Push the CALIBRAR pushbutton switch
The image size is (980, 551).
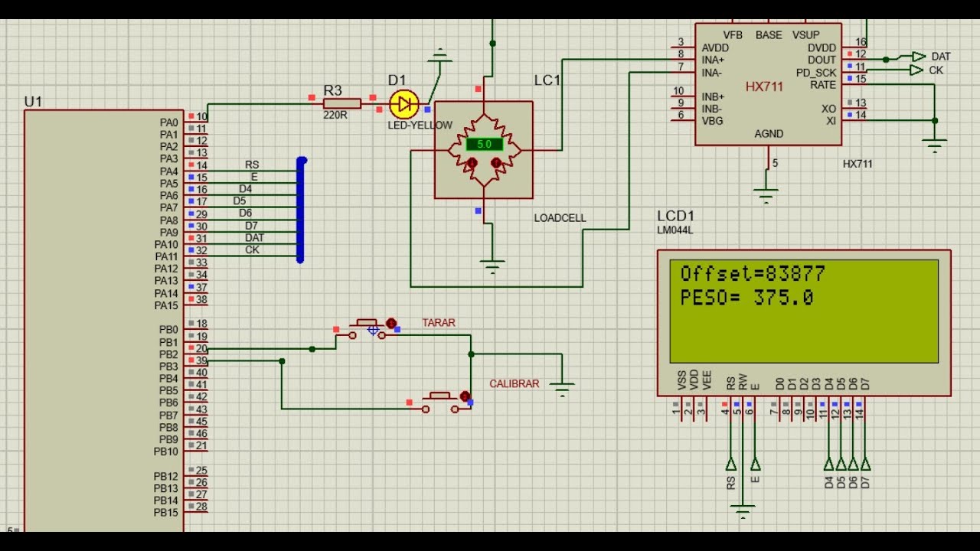442,401
